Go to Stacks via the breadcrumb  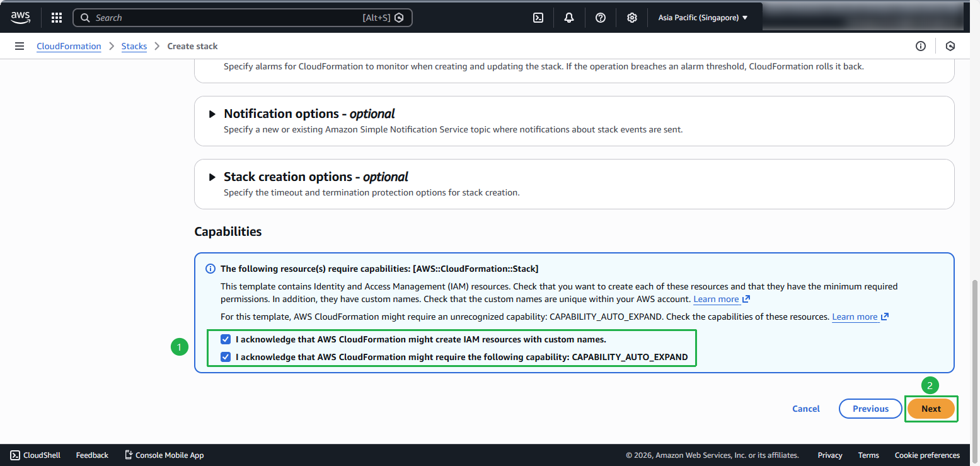[x=134, y=46]
